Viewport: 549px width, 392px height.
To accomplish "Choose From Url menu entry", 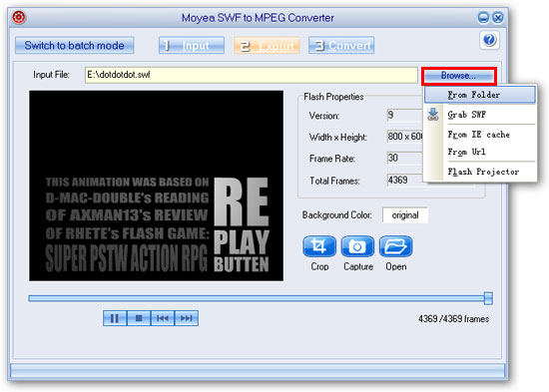I will click(480, 152).
